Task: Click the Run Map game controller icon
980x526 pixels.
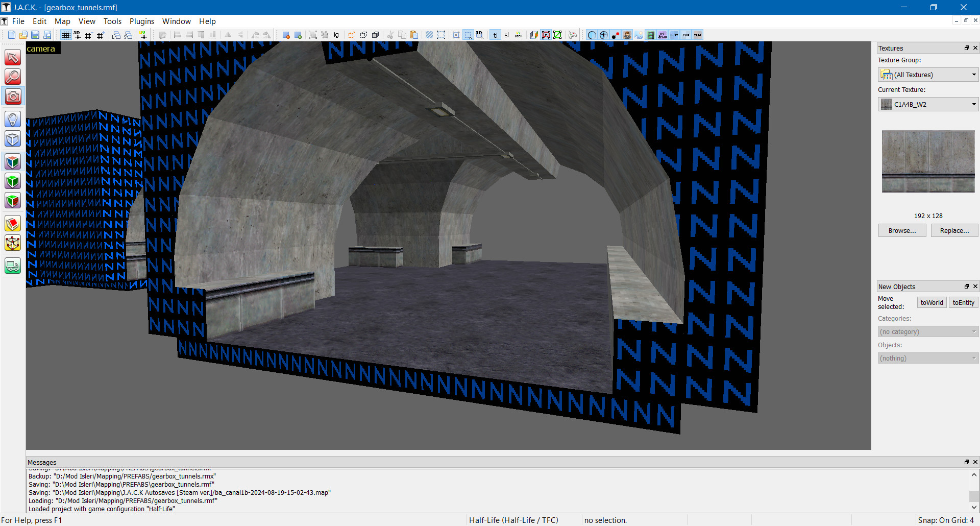Action: coord(573,35)
